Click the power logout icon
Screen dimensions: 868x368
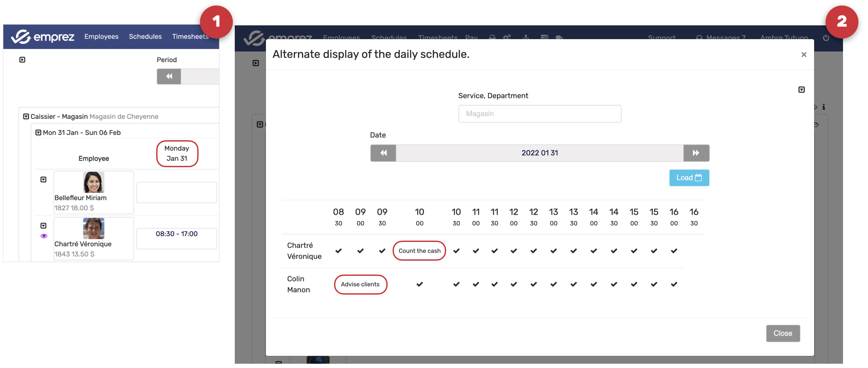point(826,38)
